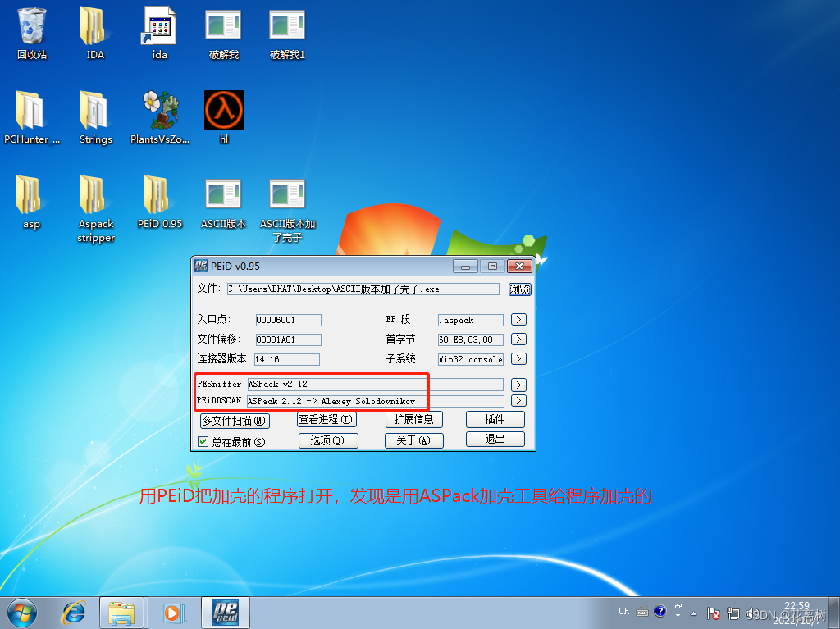Click the PEiDDSCAN result ASPack 2.12 field

(x=375, y=401)
